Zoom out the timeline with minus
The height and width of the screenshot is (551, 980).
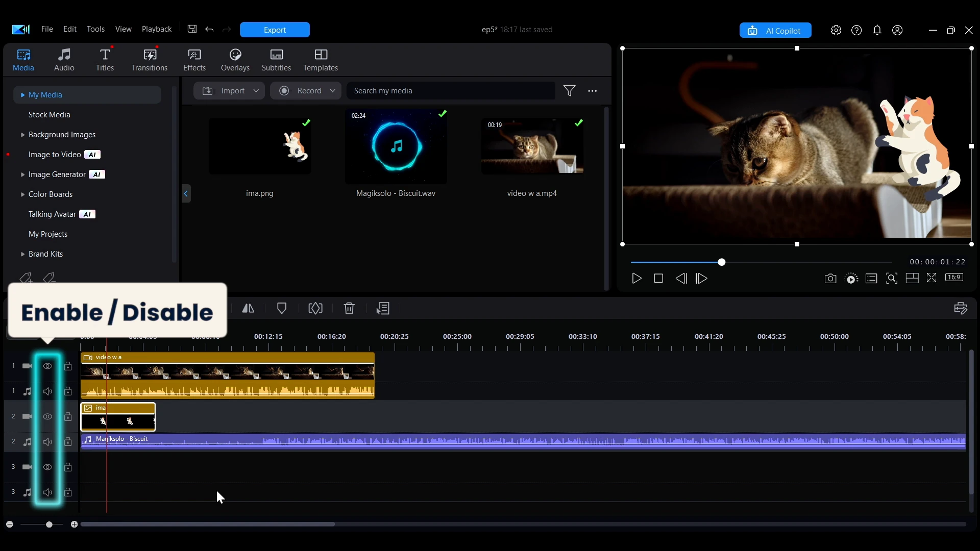pyautogui.click(x=9, y=524)
